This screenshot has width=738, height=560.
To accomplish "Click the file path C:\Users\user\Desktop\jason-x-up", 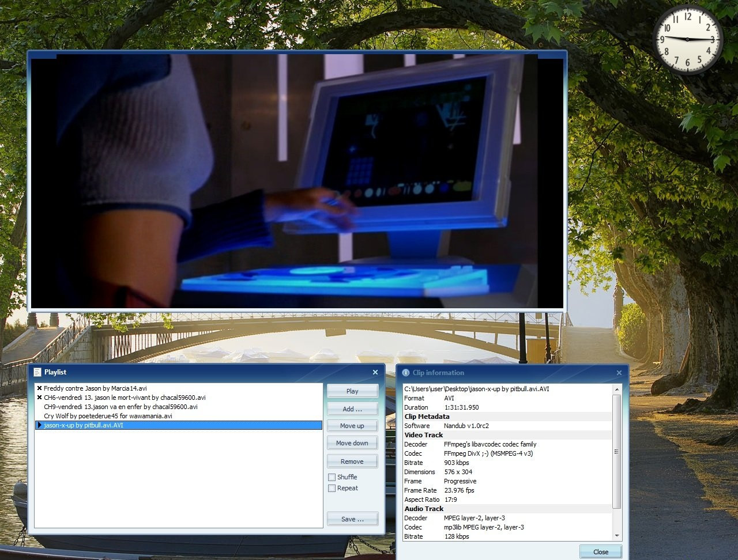I will point(477,389).
